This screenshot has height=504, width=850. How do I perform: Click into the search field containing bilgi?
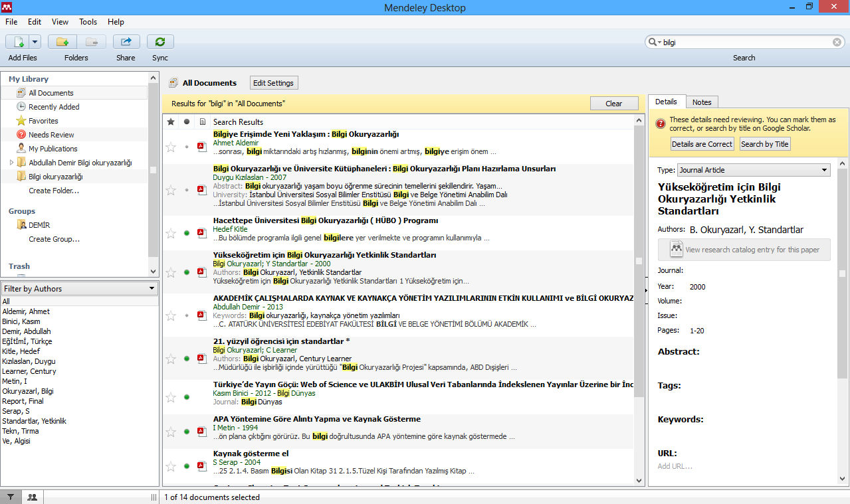[x=746, y=42]
